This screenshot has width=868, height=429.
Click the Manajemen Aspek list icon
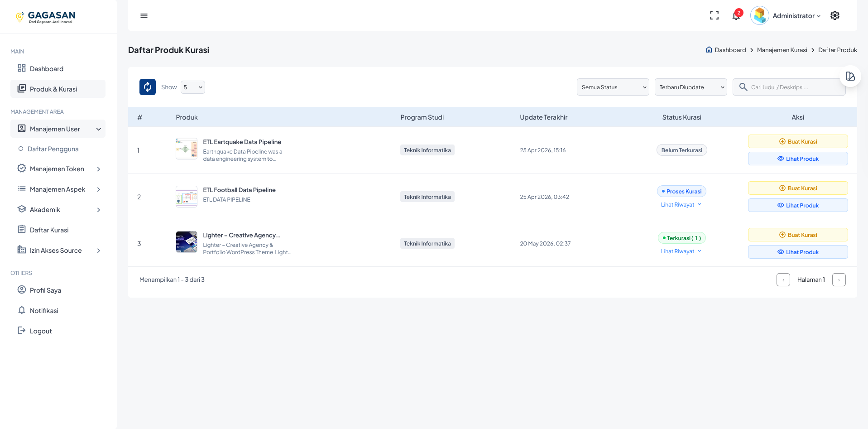(22, 188)
